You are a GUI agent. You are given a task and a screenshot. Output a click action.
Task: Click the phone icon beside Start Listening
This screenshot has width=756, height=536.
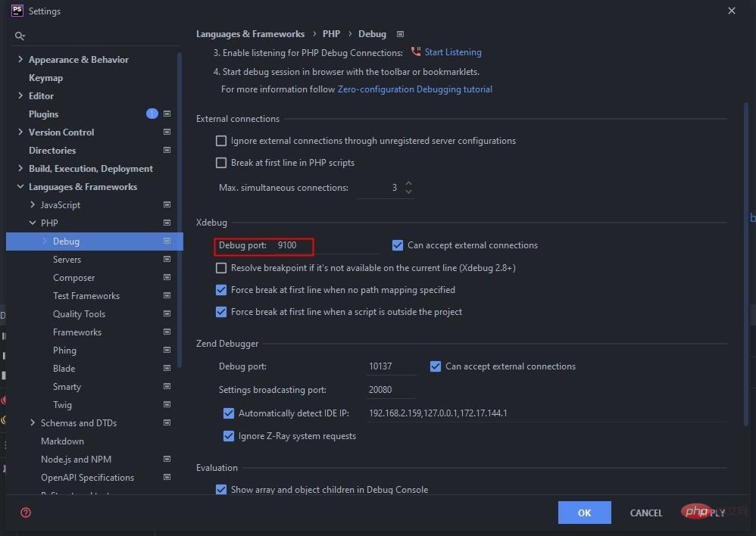(x=416, y=51)
